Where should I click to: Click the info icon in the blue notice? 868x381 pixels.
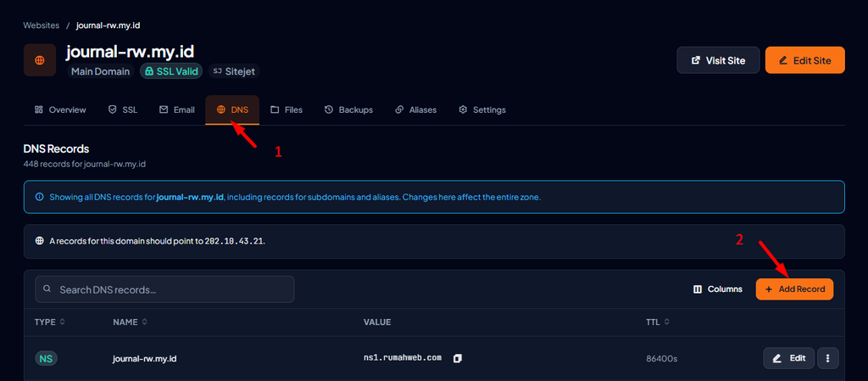click(x=39, y=197)
